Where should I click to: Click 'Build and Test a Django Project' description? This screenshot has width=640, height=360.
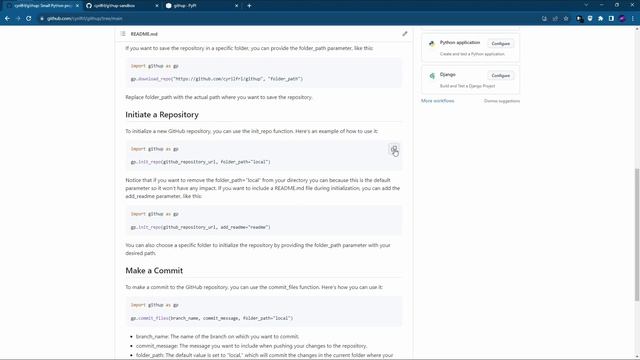(x=467, y=86)
